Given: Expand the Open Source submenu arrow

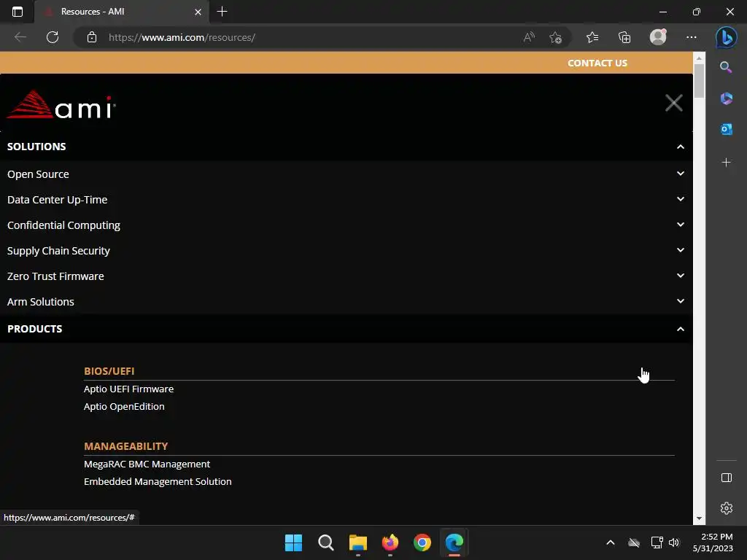Looking at the screenshot, I should pyautogui.click(x=681, y=174).
